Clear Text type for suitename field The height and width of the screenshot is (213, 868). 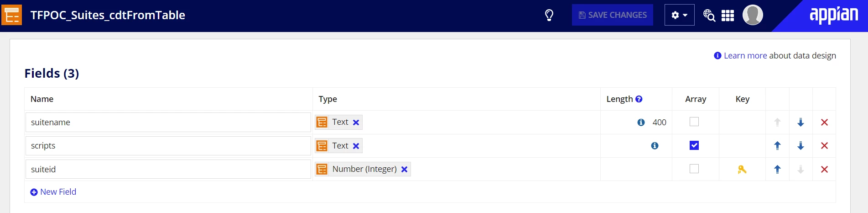[x=356, y=122]
